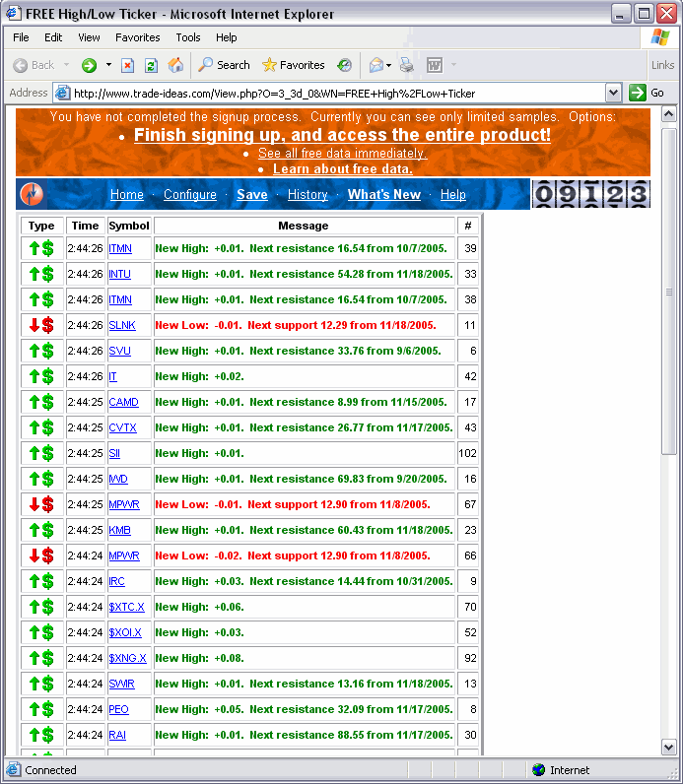
Task: Click the URL address input field
Action: pyautogui.click(x=335, y=93)
